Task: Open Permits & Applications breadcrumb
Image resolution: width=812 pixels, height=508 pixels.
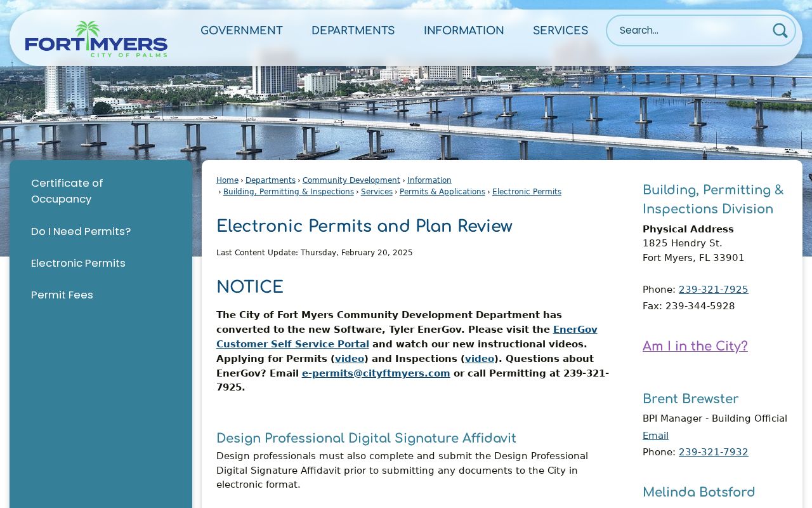Action: [442, 192]
